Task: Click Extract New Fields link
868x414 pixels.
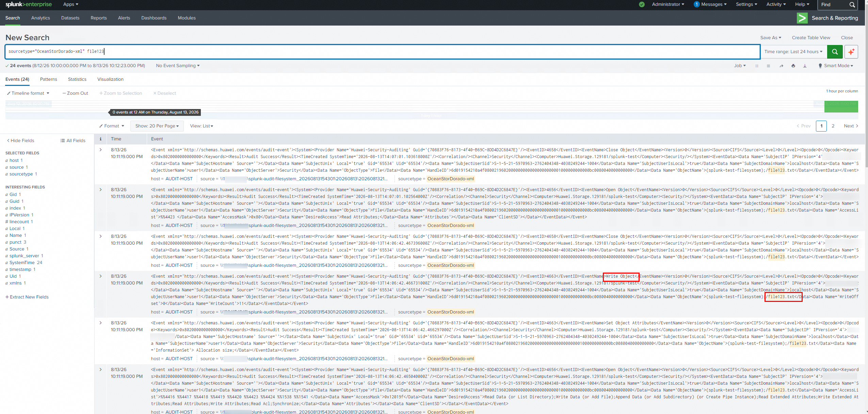Action: click(27, 297)
